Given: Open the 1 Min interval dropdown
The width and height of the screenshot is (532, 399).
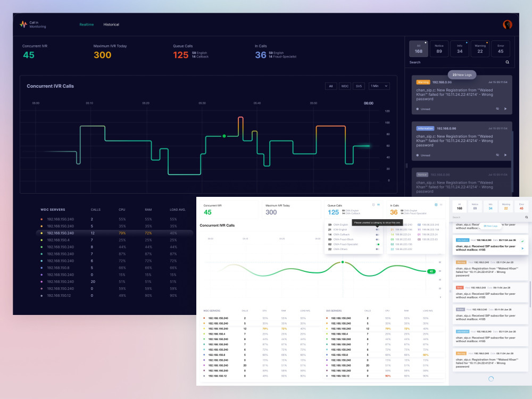Looking at the screenshot, I should click(x=379, y=86).
